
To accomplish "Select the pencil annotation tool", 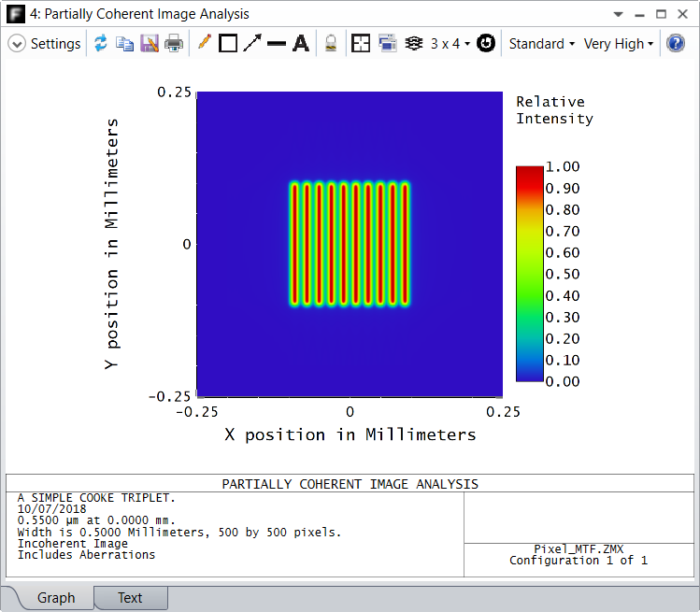I will pos(204,43).
